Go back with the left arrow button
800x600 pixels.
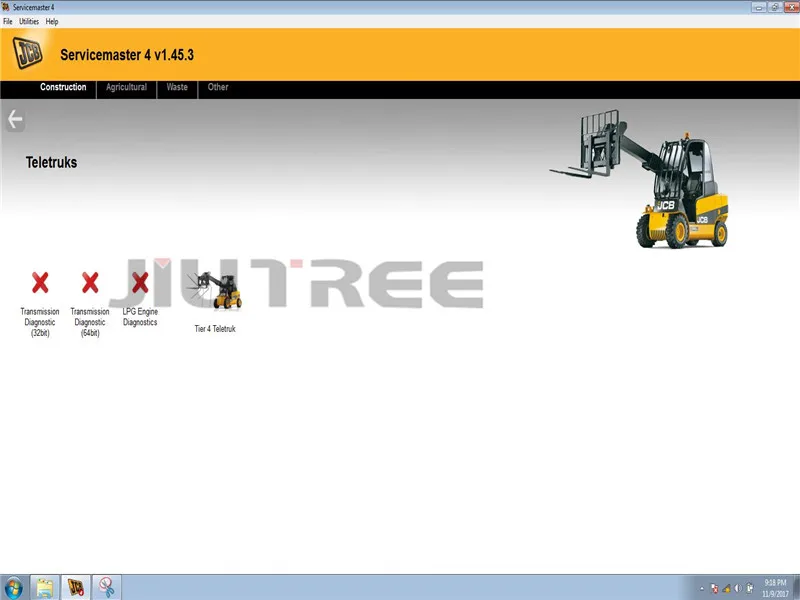[x=15, y=120]
